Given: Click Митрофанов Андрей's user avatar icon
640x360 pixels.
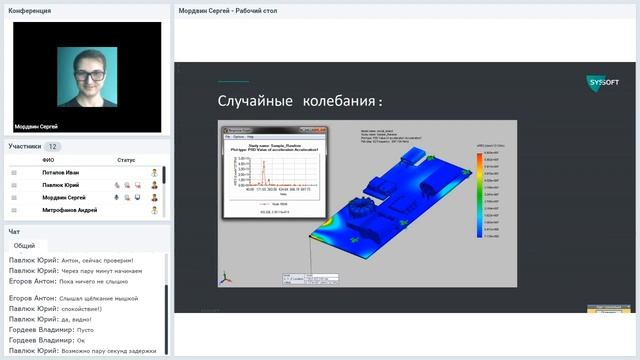Looking at the screenshot, I should 154,210.
